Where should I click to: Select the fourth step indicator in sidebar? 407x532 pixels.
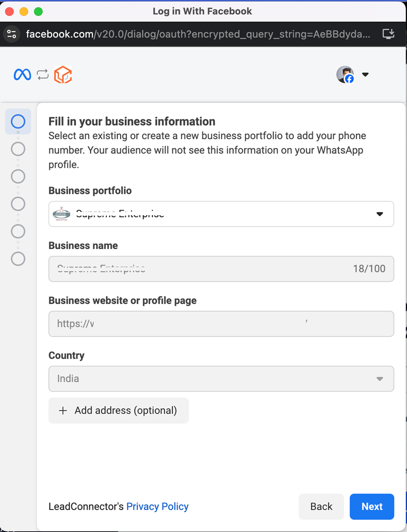(x=18, y=204)
